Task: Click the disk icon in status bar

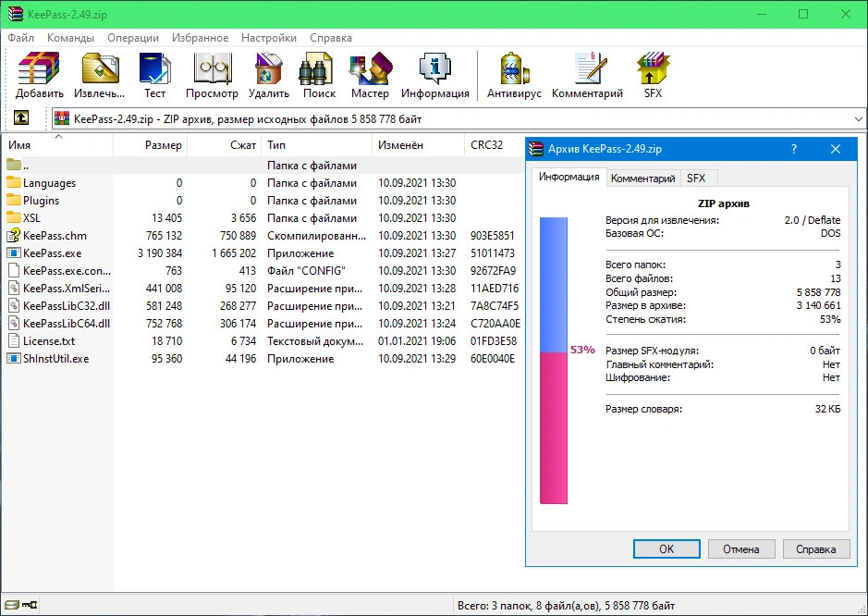Action: [x=11, y=605]
